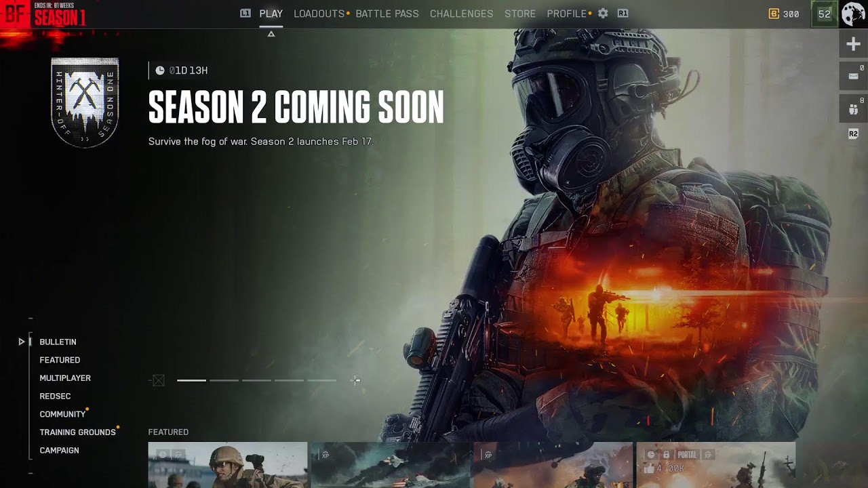Click the previous slide icon left of carousel
The image size is (868, 488).
158,380
